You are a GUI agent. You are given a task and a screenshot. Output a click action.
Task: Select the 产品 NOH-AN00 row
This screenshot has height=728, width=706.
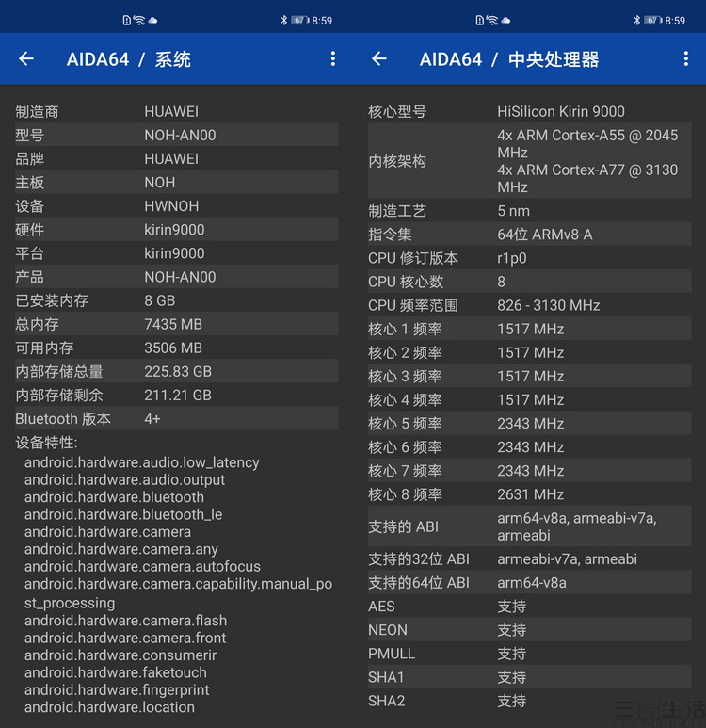click(176, 277)
